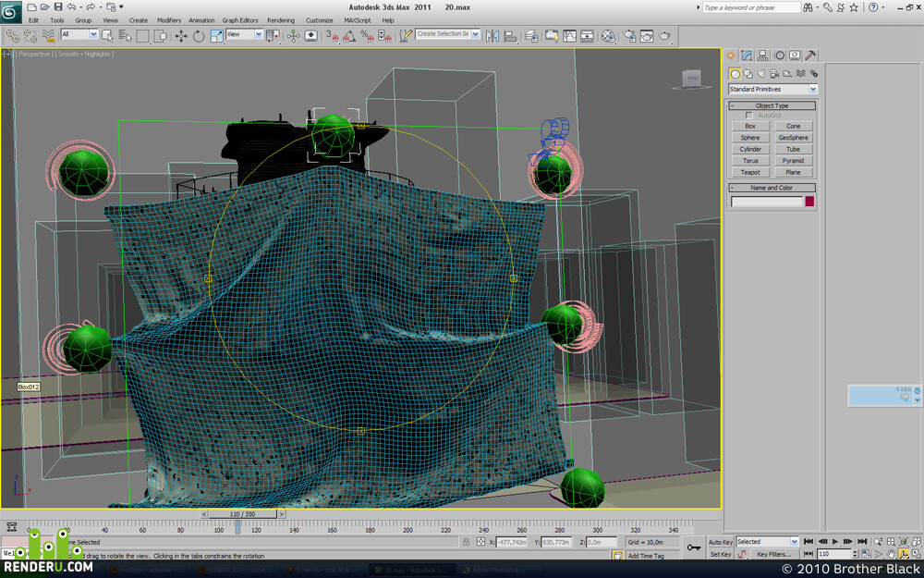Image resolution: width=924 pixels, height=578 pixels.
Task: Open the Rendering menu
Action: (x=281, y=20)
